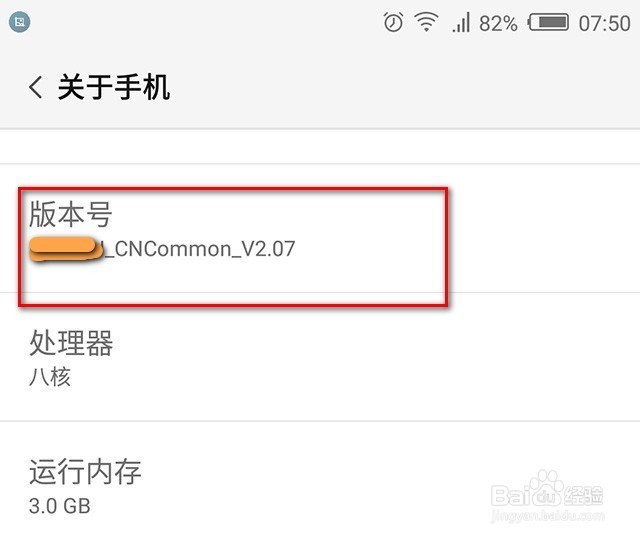
Task: Tap the alarm clock status icon
Action: (x=393, y=22)
